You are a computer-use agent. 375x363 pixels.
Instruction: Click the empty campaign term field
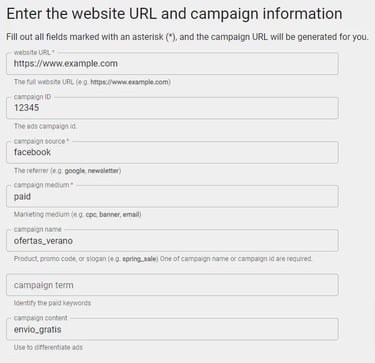click(172, 285)
